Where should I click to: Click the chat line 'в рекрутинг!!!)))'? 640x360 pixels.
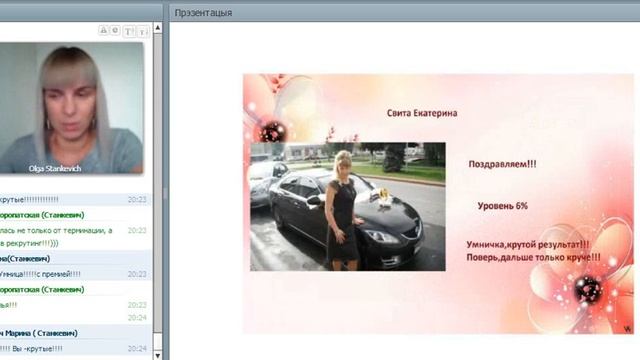coord(29,243)
